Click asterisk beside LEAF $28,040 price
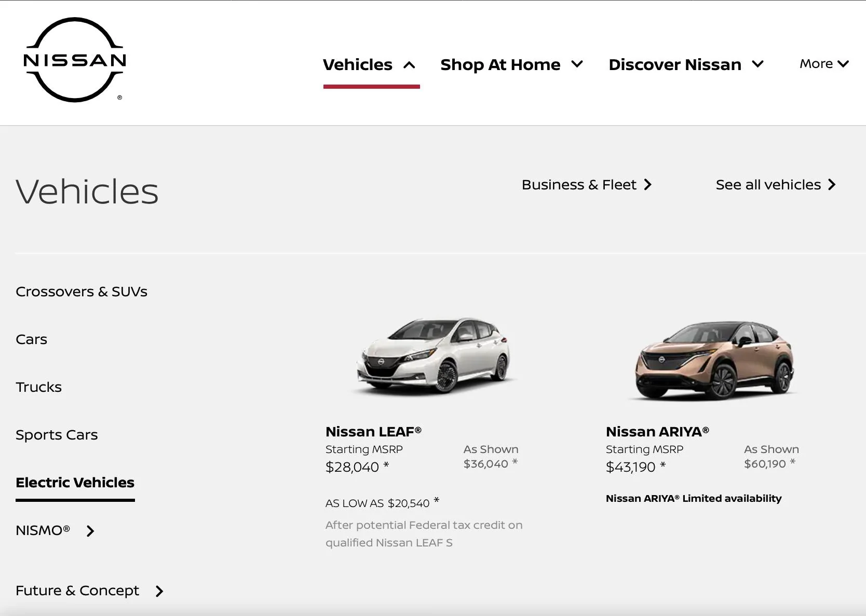The width and height of the screenshot is (866, 616). 386,465
